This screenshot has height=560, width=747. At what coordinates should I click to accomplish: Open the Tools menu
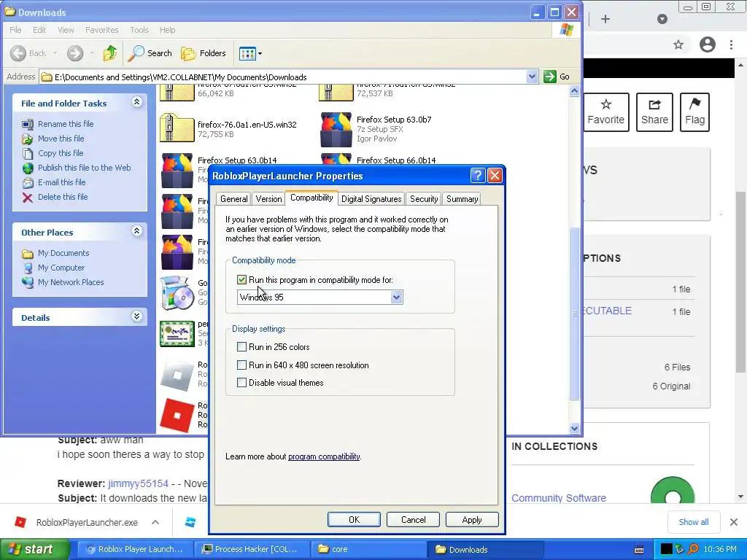coord(139,29)
